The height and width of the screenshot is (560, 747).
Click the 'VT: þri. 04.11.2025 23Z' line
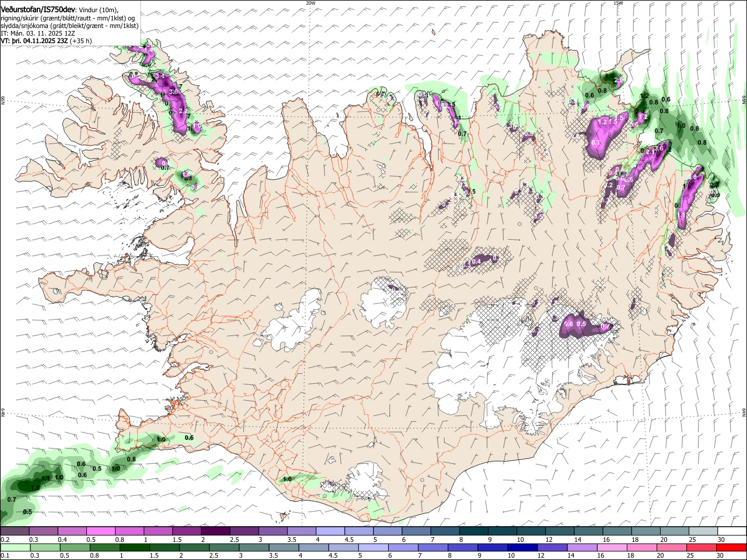pos(34,41)
